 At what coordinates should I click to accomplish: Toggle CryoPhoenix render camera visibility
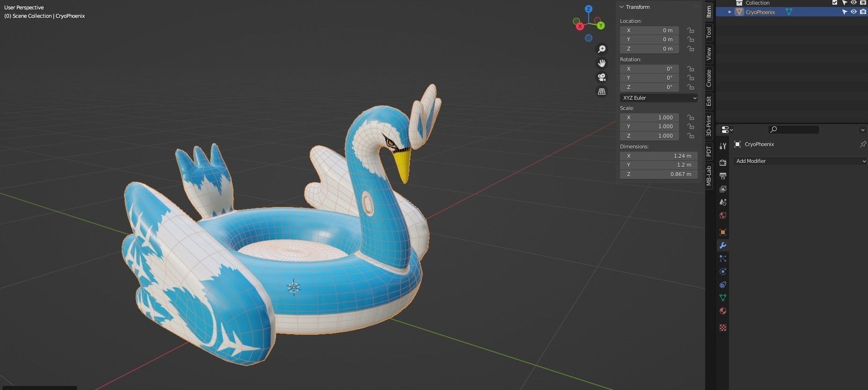(x=863, y=12)
